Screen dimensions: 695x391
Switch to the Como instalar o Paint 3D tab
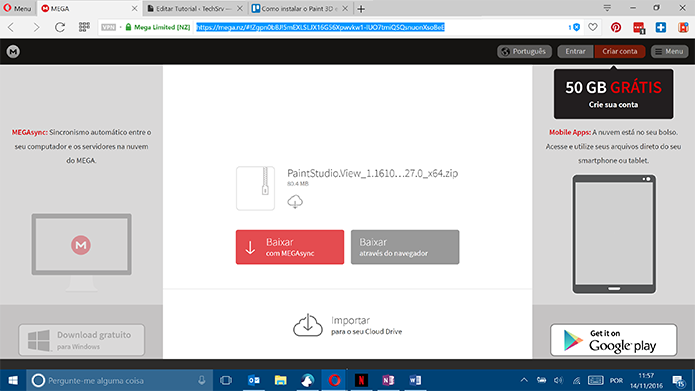point(300,8)
